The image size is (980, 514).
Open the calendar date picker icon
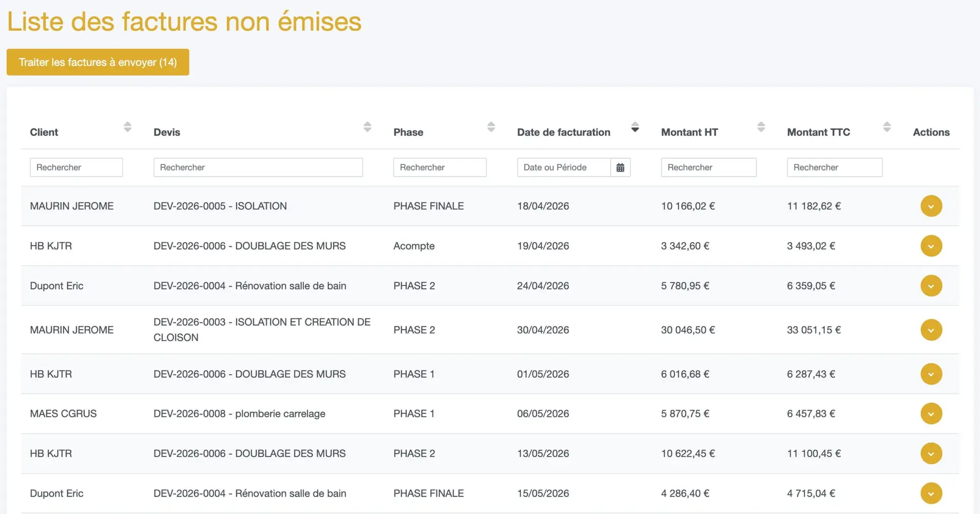pyautogui.click(x=620, y=167)
